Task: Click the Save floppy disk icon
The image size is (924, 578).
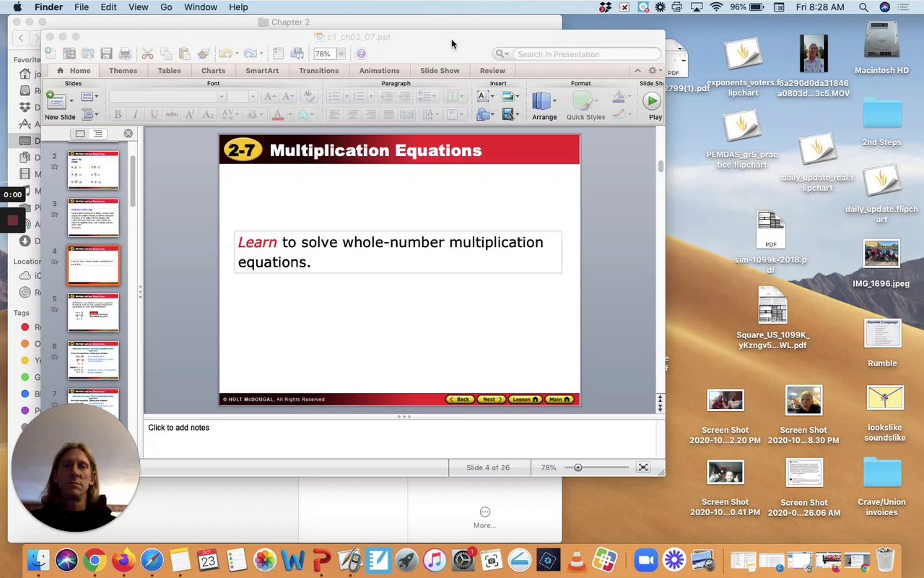Action: point(106,53)
